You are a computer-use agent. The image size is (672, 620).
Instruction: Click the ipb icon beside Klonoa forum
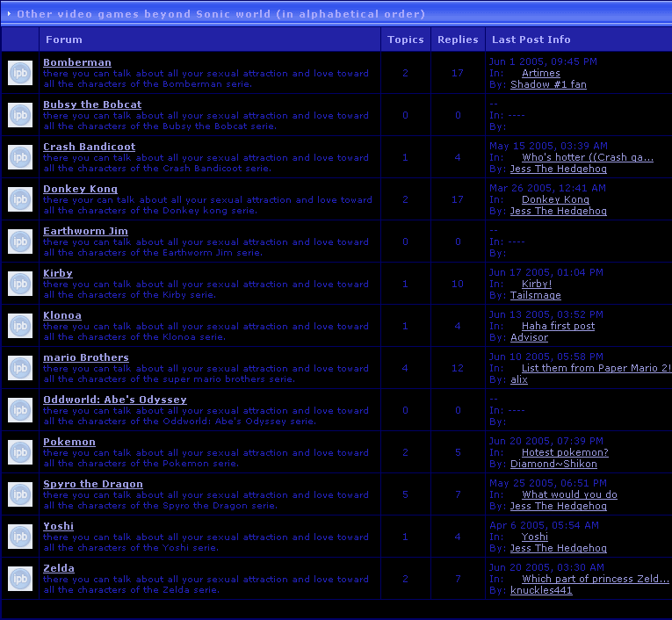tap(20, 326)
